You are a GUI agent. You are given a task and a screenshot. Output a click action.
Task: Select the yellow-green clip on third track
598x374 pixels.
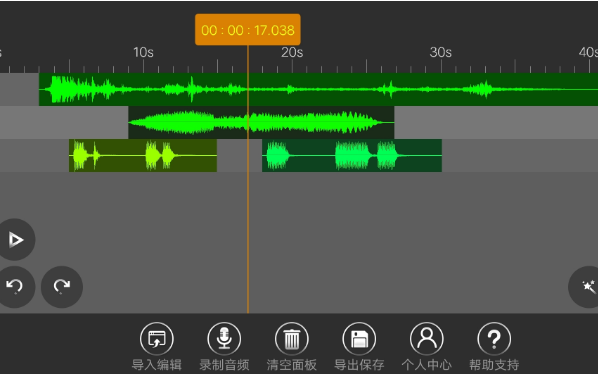tap(143, 156)
